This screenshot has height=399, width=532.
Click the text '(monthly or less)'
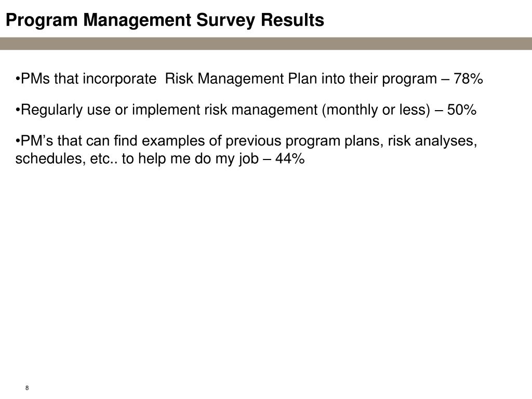376,110
